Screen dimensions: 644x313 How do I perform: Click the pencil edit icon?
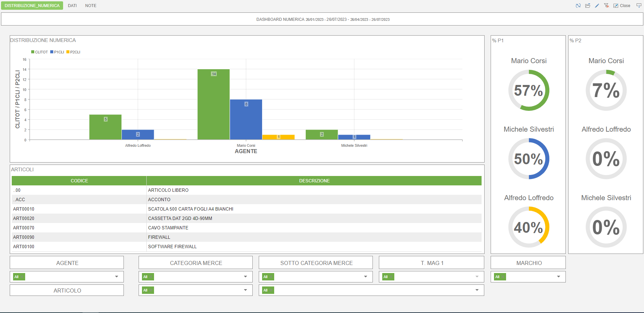[597, 6]
